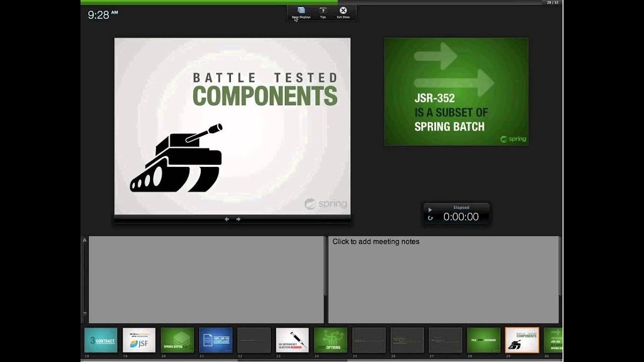
Task: Go to the previous slide arrow
Action: pos(227,219)
